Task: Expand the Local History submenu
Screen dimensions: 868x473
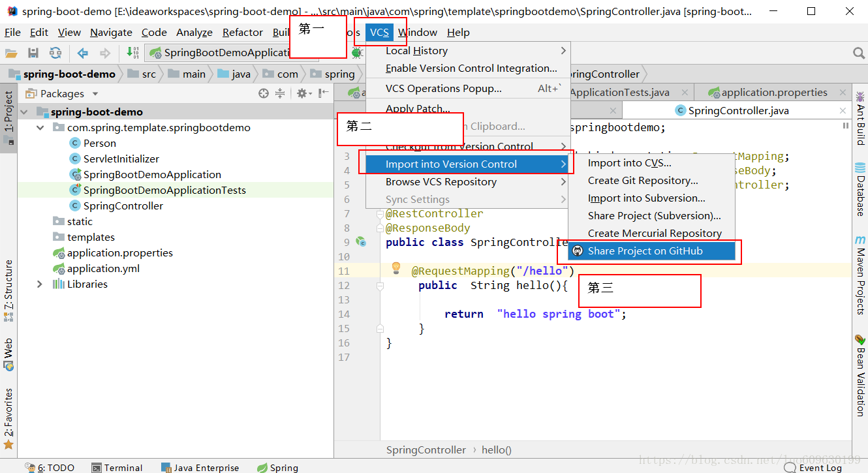Action: point(467,50)
